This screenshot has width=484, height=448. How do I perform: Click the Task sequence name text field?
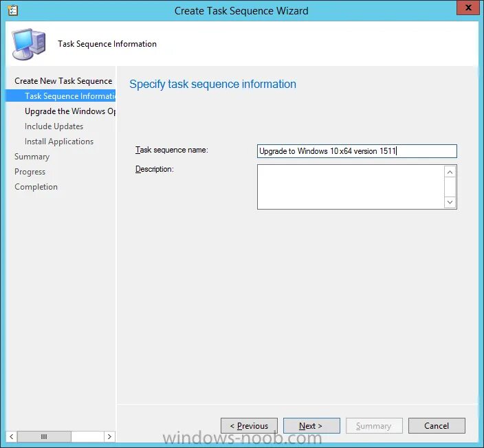357,151
